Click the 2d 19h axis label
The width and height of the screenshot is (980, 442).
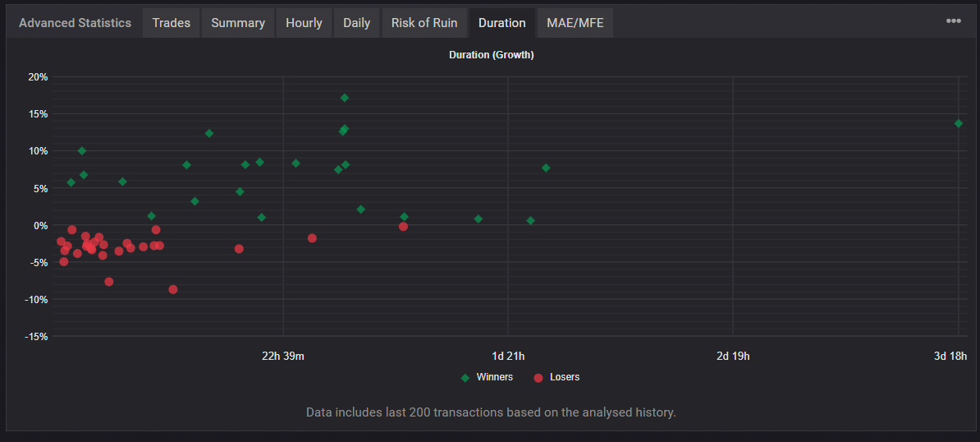coord(732,357)
